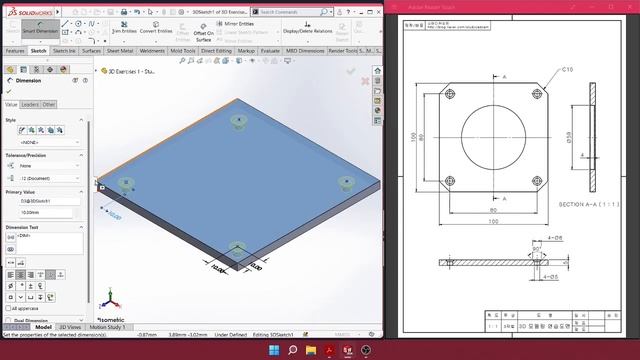This screenshot has height=360, width=640.
Task: Click Zoom to Fit in view toolbar
Action: pyautogui.click(x=182, y=61)
